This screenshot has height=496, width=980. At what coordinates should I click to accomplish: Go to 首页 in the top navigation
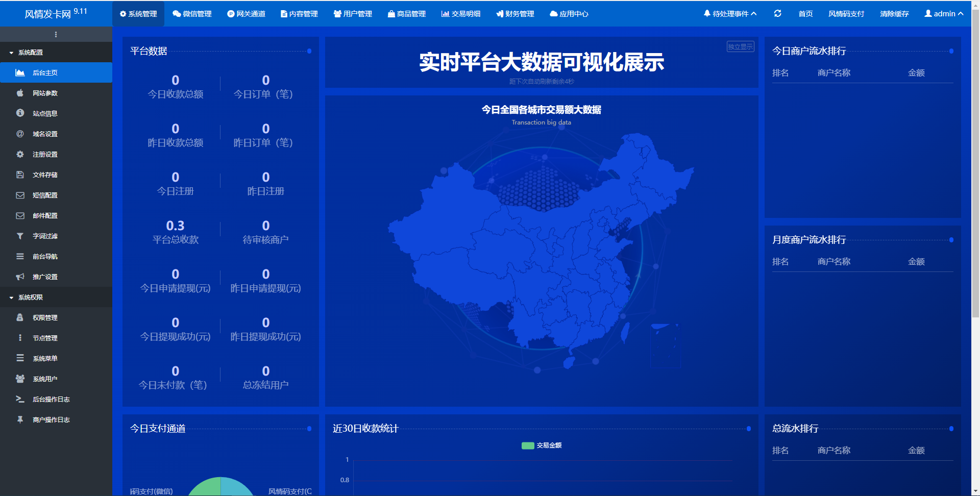[x=805, y=14]
